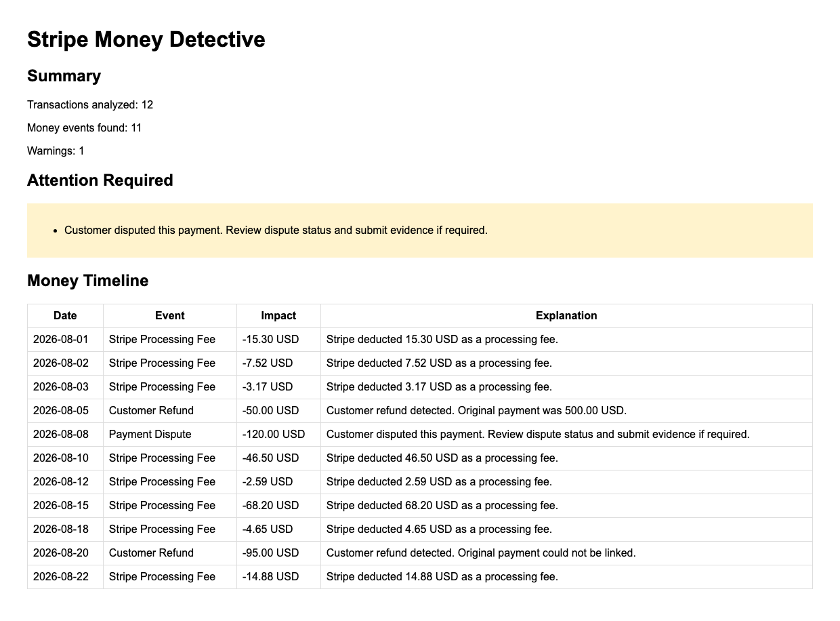Click the Event column header

(x=170, y=316)
